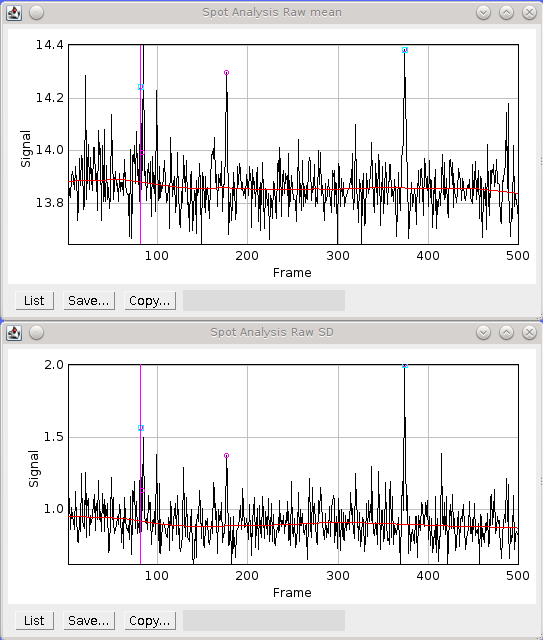The width and height of the screenshot is (543, 640).
Task: Click the List button in Raw SD window
Action: (x=34, y=621)
